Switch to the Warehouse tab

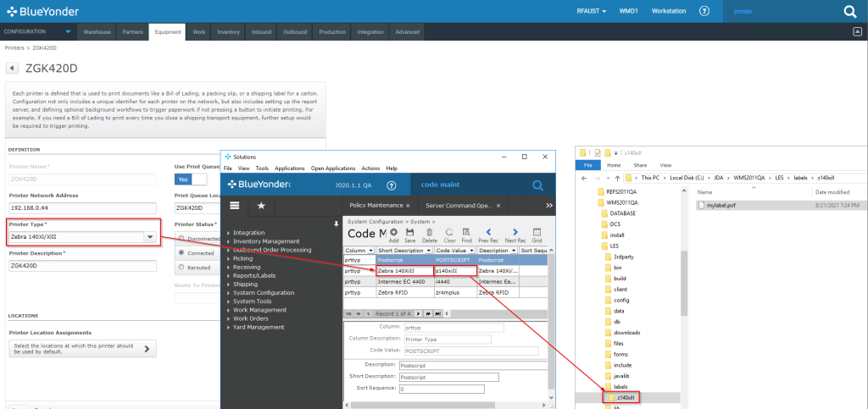[x=97, y=32]
